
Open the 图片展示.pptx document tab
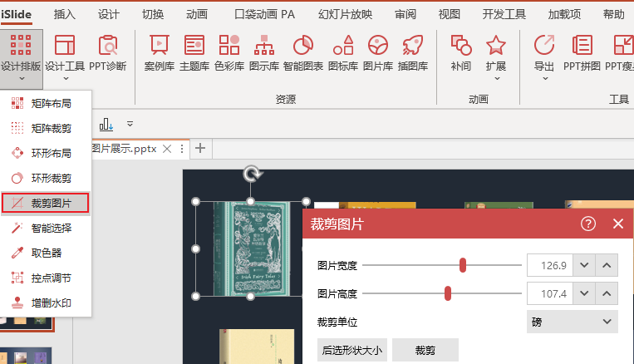click(x=125, y=149)
